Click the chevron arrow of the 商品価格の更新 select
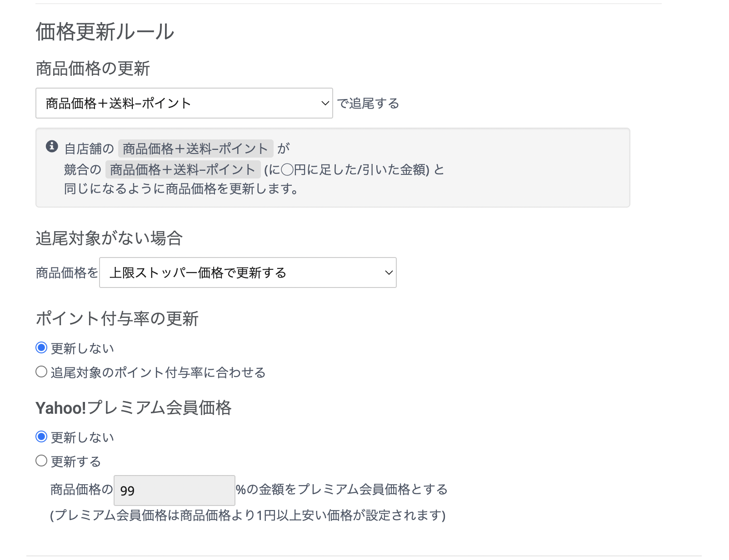 click(x=325, y=104)
